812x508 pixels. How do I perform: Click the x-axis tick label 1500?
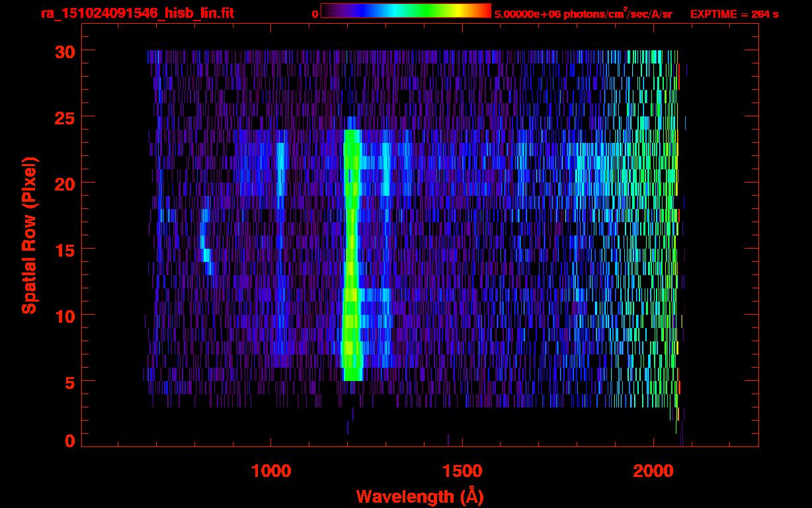(462, 471)
